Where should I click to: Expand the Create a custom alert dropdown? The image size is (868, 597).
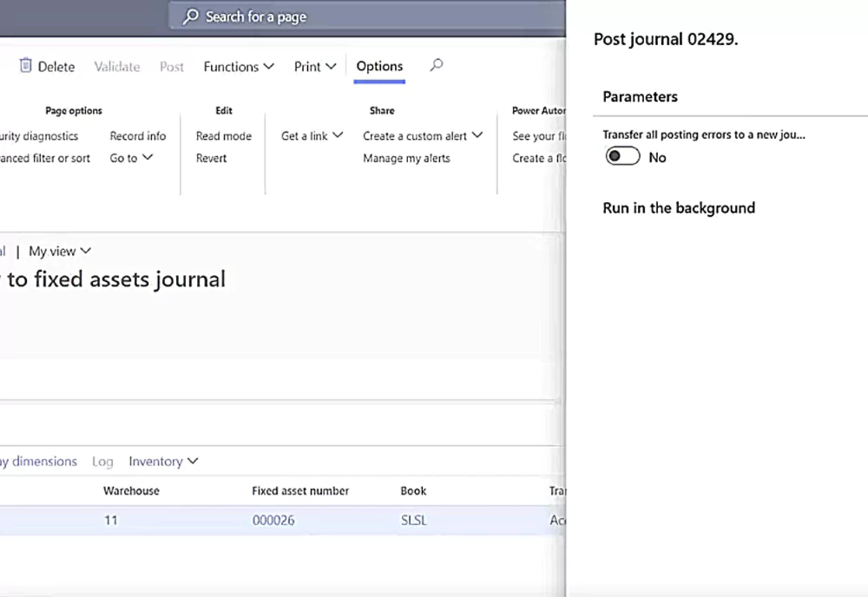[423, 135]
